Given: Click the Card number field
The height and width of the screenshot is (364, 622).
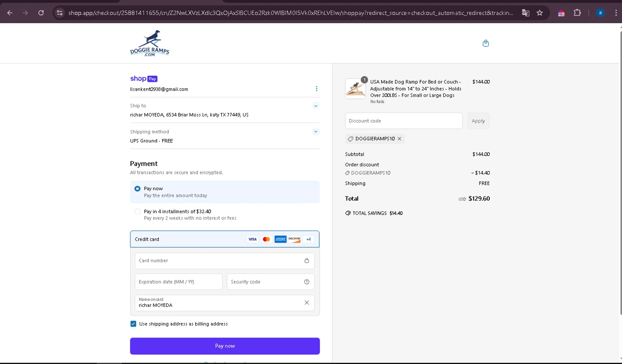Looking at the screenshot, I should (224, 261).
